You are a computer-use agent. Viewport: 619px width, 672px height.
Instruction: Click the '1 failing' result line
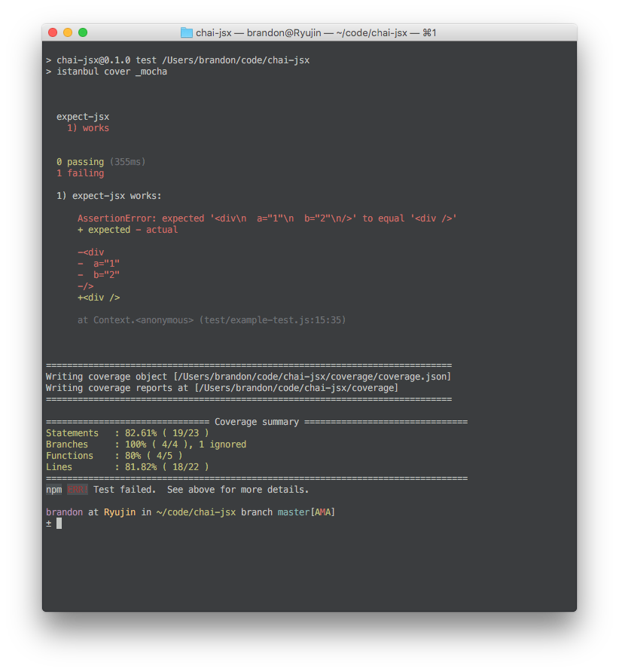point(80,173)
